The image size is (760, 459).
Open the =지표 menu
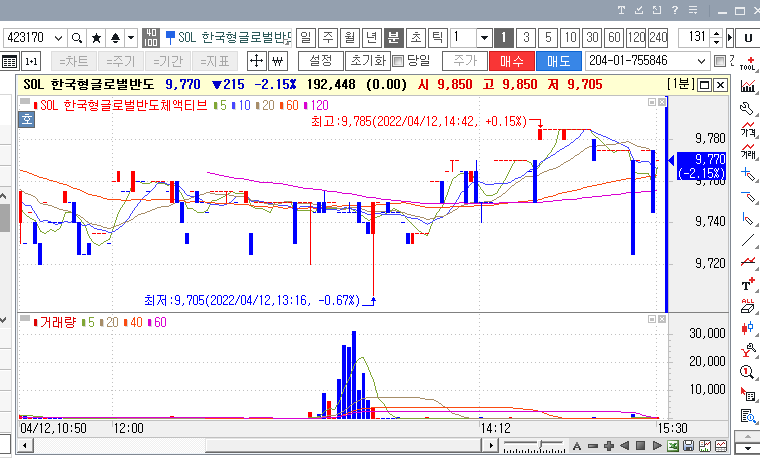pos(214,62)
